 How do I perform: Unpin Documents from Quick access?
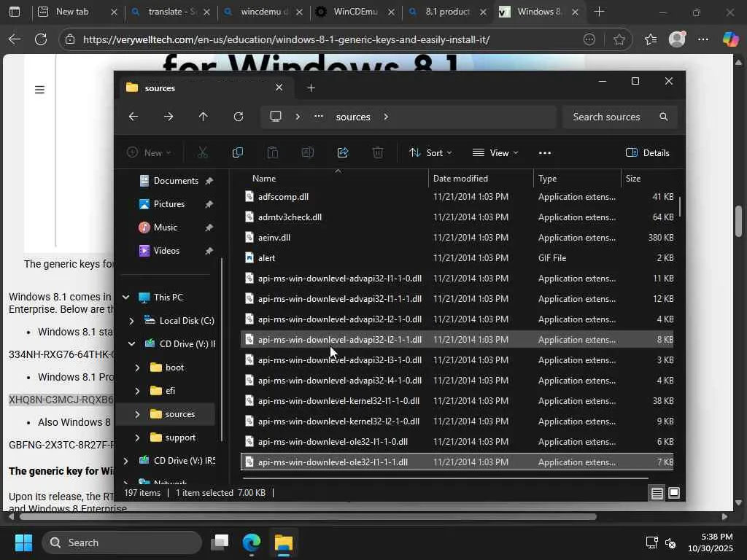pyautogui.click(x=209, y=181)
